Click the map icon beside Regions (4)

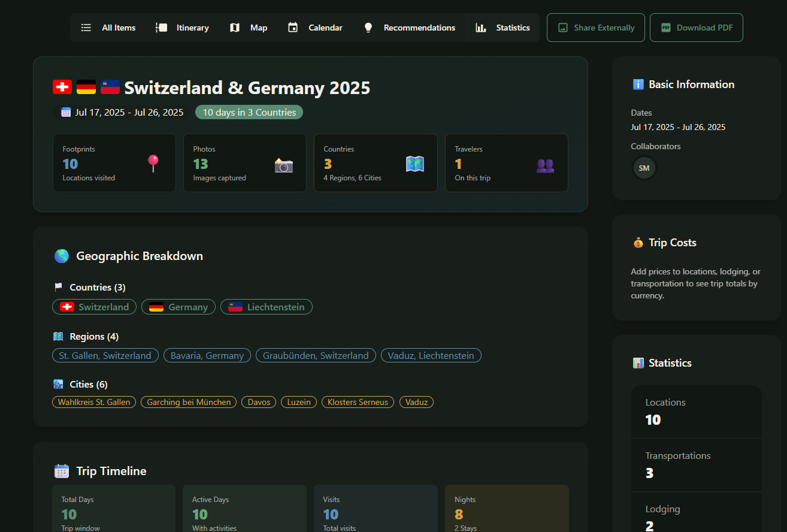(x=58, y=336)
